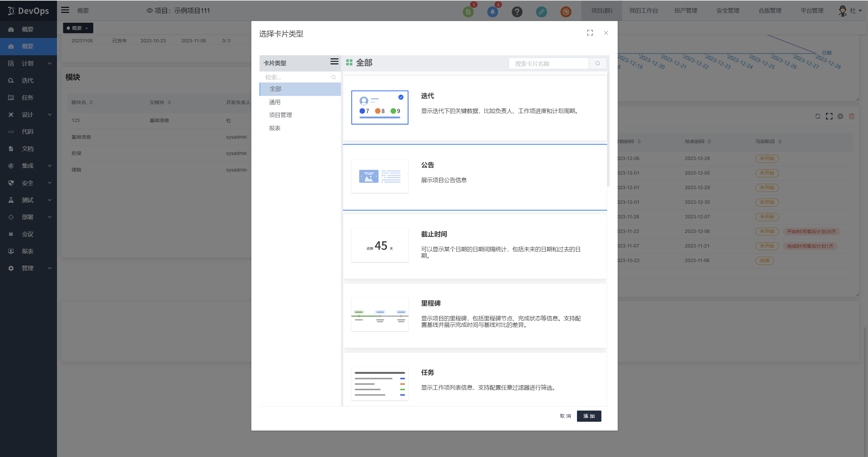
Task: Collapse card type panel via hamburger icon
Action: 334,61
